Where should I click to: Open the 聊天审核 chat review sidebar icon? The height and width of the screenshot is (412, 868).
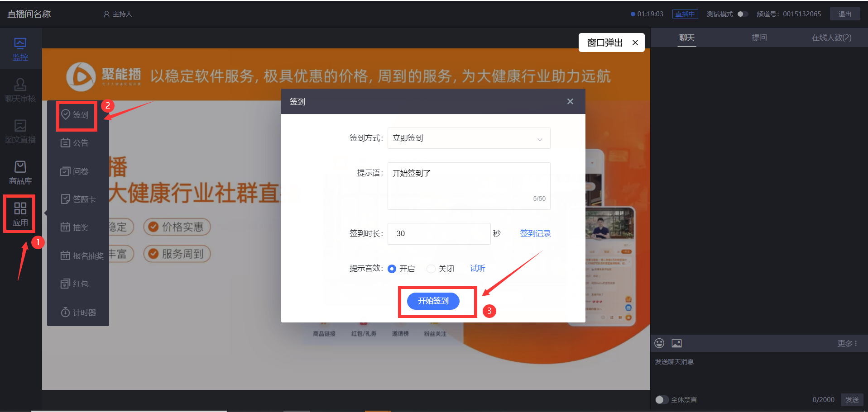tap(20, 90)
